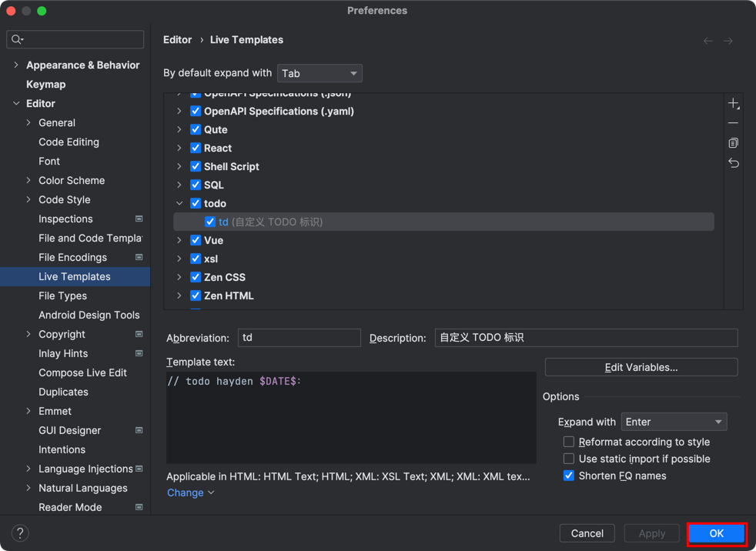Viewport: 756px width, 551px height.
Task: Click the add template plus icon
Action: coord(734,103)
